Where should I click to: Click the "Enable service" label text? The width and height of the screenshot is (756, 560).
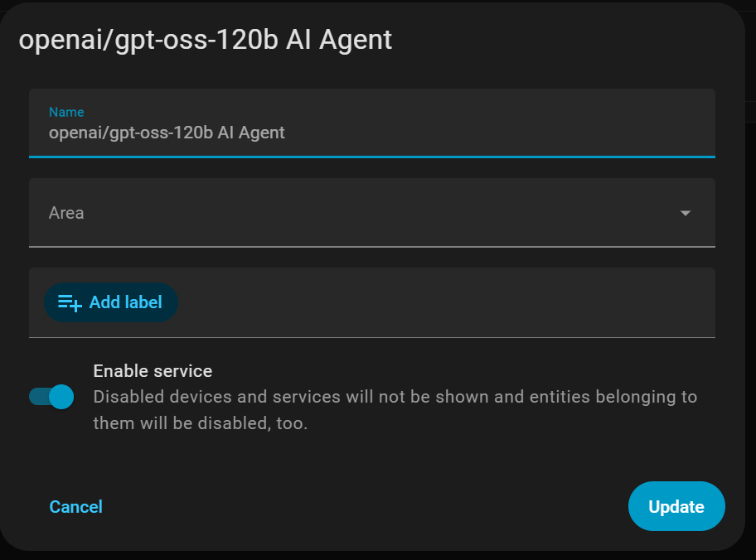point(153,370)
